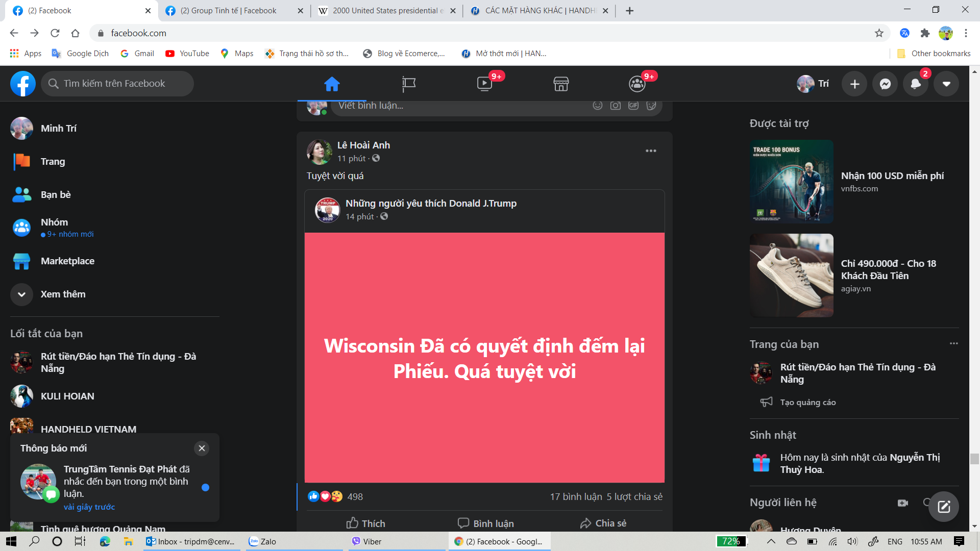
Task: Open Messenger chats
Action: click(885, 84)
